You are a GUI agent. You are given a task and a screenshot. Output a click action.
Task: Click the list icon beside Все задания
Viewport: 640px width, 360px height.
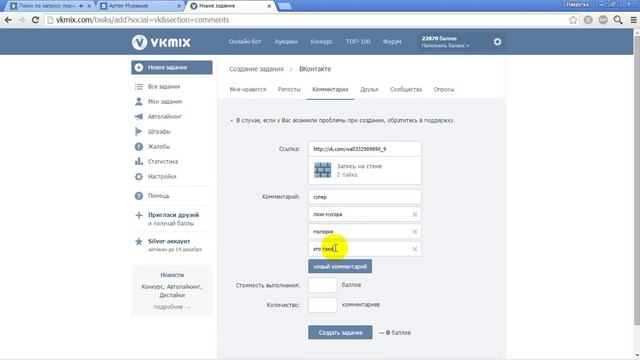139,87
